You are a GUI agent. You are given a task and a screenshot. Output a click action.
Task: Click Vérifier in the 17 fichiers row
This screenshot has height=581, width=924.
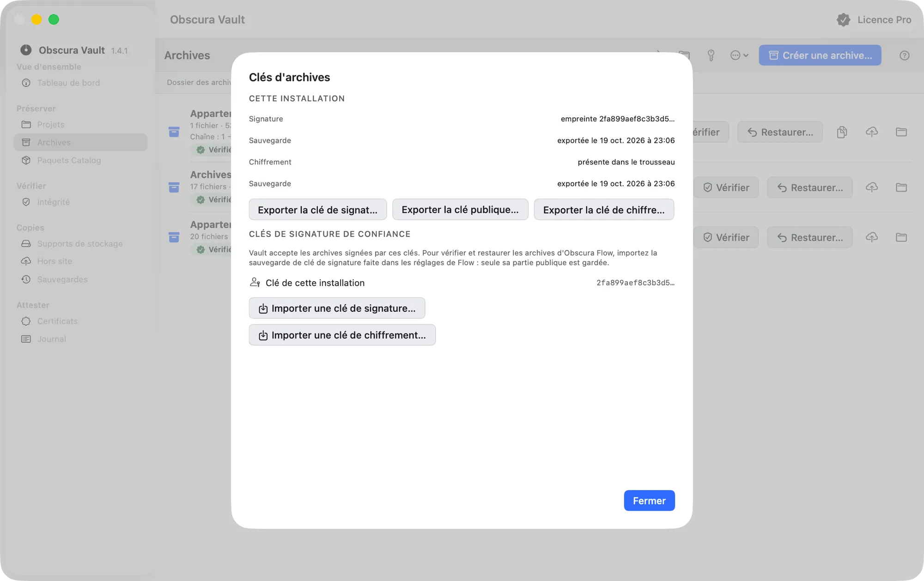pos(726,188)
